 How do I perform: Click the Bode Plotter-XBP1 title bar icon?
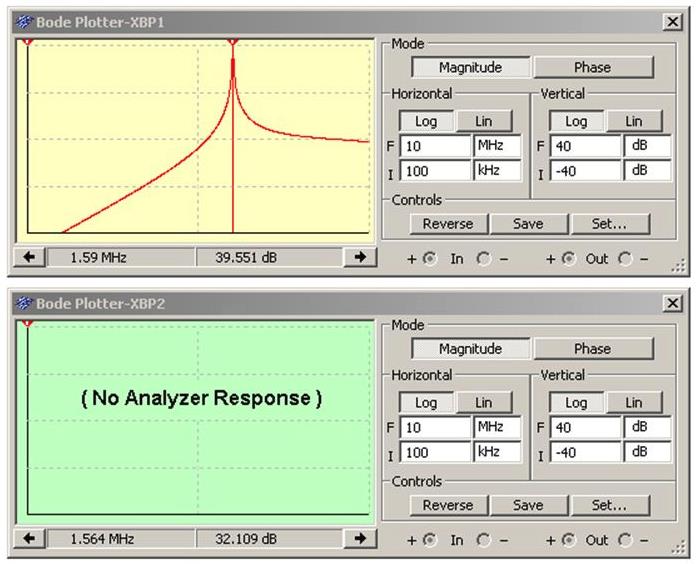(23, 22)
